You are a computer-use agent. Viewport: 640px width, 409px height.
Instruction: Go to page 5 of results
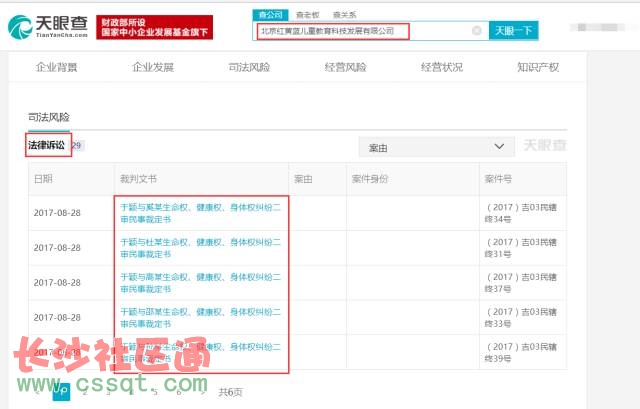click(x=155, y=392)
